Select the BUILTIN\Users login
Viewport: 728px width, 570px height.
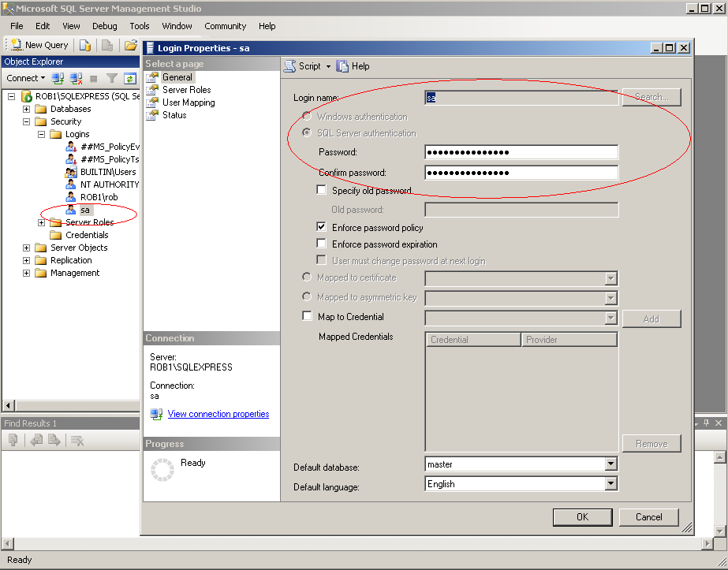tap(108, 172)
